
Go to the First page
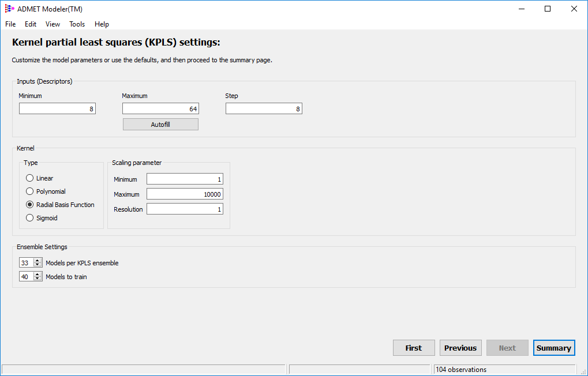click(414, 348)
